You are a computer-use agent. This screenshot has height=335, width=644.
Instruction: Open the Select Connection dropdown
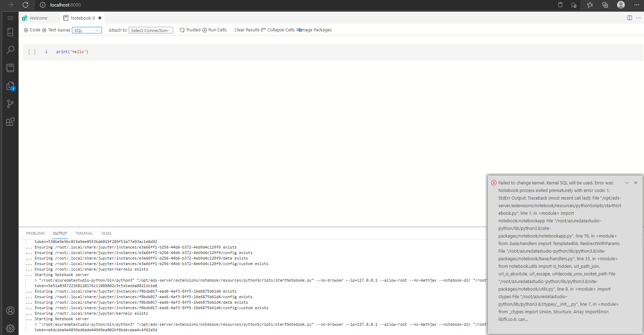coord(151,30)
